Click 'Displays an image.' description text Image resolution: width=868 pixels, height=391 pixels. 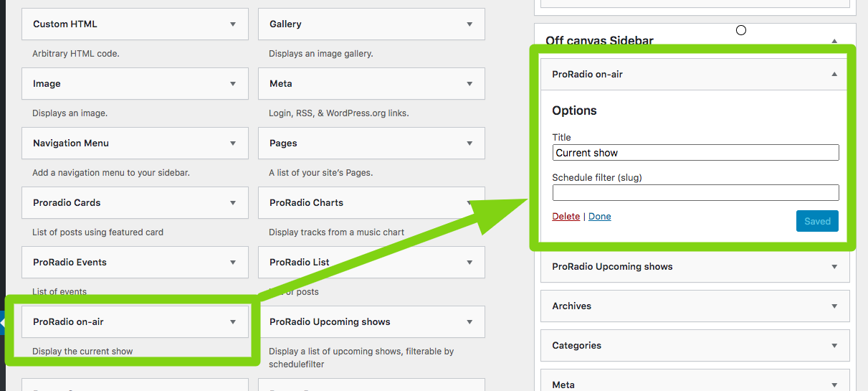click(70, 113)
